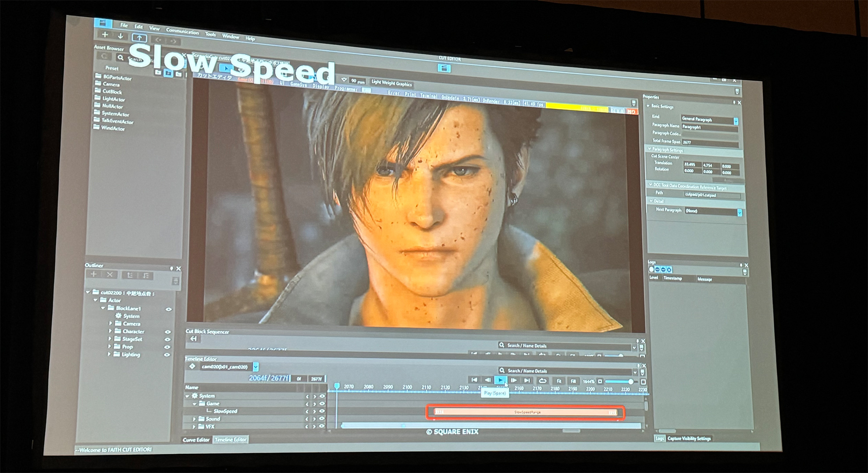Viewport: 868px width, 473px height.
Task: Open the Communication menu
Action: click(182, 32)
